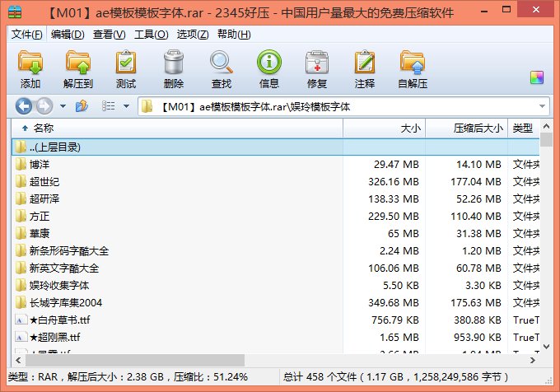Screen dimensions: 560x392
Task: Open 2345好压 app icon in title bar
Action: pyautogui.click(x=15, y=12)
